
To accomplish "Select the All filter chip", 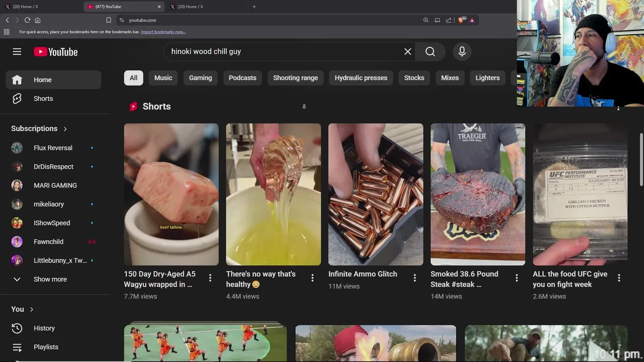I will (x=133, y=78).
